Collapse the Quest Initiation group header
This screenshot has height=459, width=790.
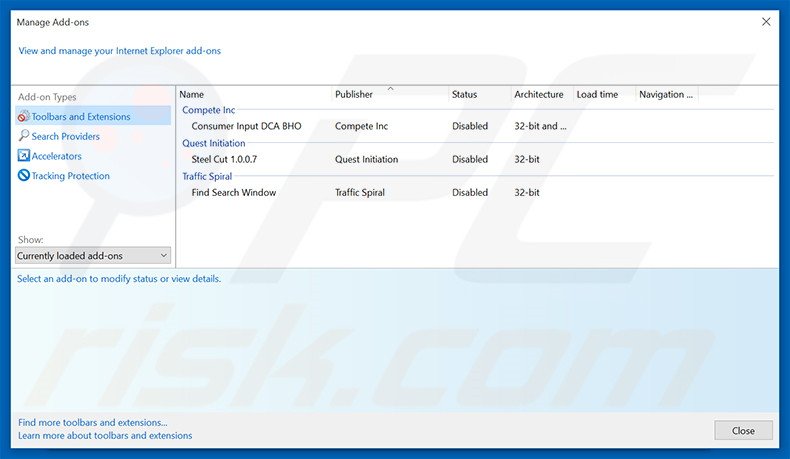(214, 143)
